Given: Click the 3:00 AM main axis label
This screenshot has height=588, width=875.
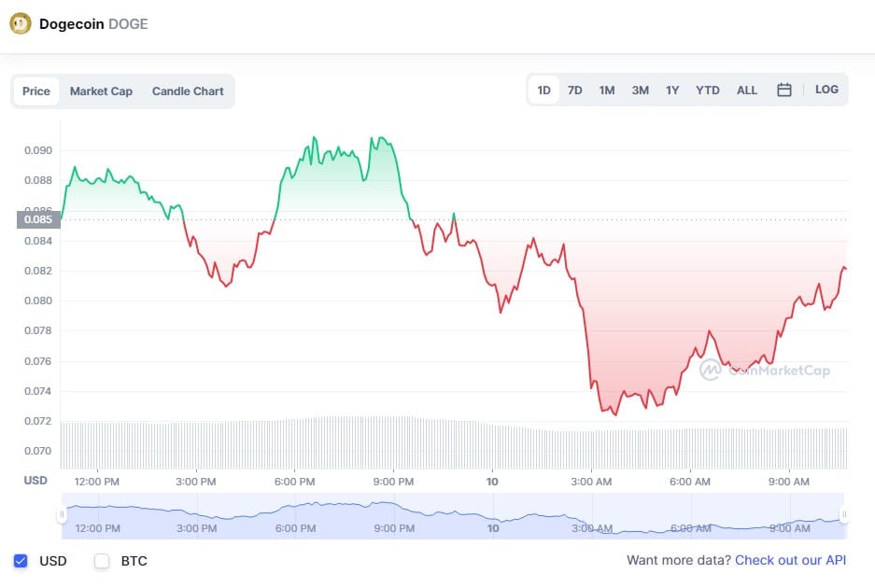Looking at the screenshot, I should click(x=591, y=482).
